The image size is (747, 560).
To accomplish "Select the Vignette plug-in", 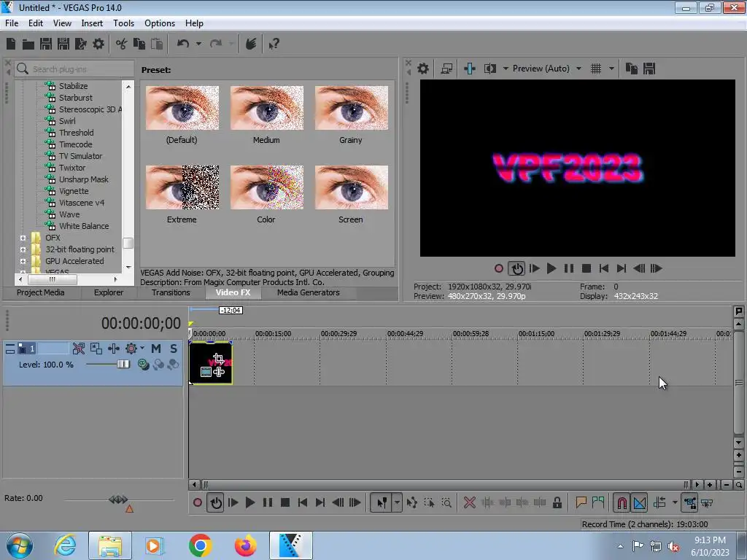I will click(x=74, y=191).
